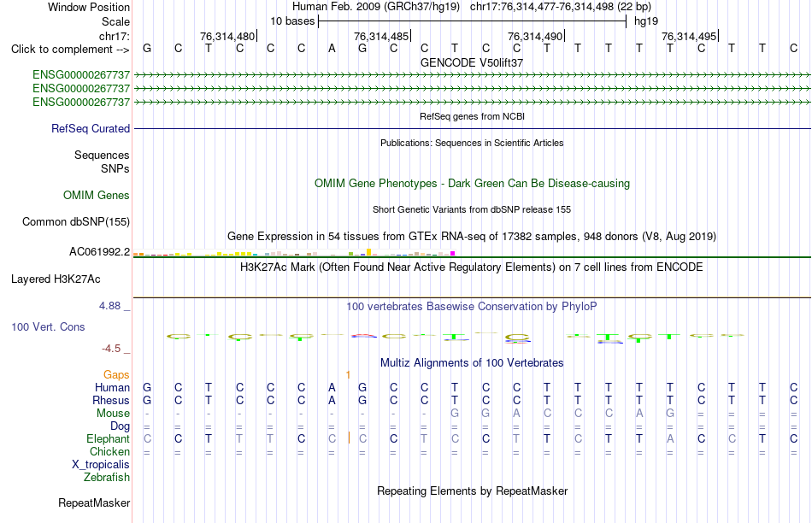The width and height of the screenshot is (812, 523).
Task: Click the ruler position '76,314,495'
Action: coord(689,36)
